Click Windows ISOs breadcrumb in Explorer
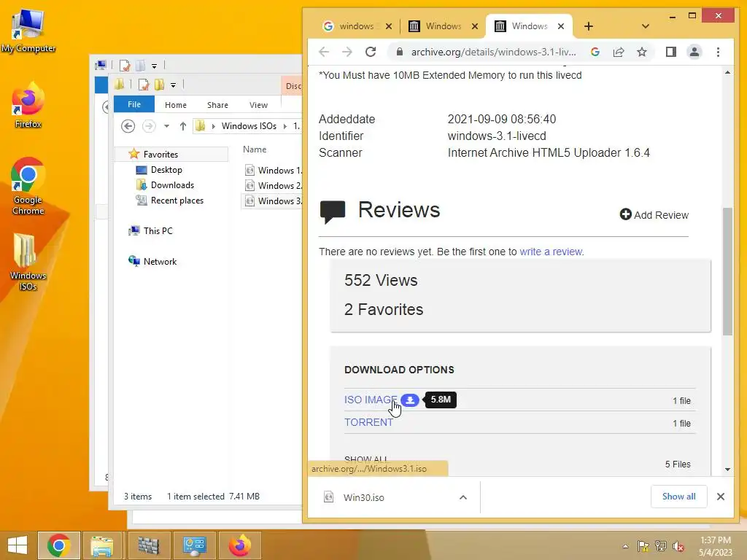 (x=249, y=125)
